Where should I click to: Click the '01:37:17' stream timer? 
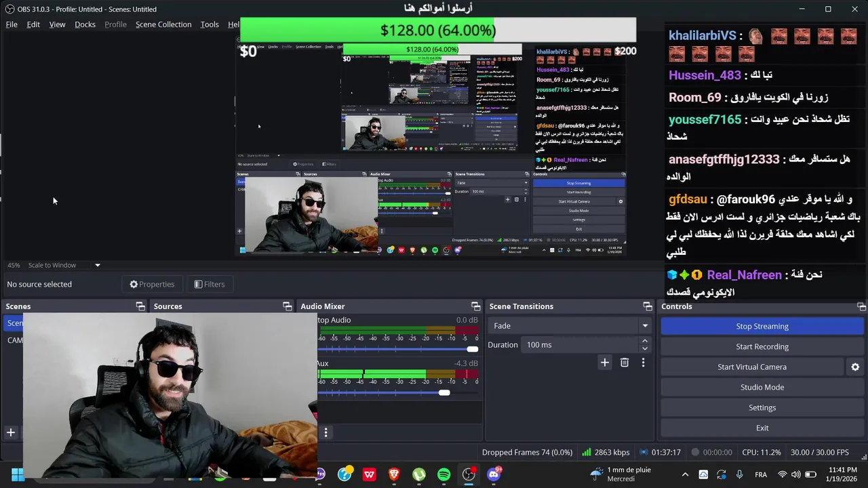pos(666,452)
